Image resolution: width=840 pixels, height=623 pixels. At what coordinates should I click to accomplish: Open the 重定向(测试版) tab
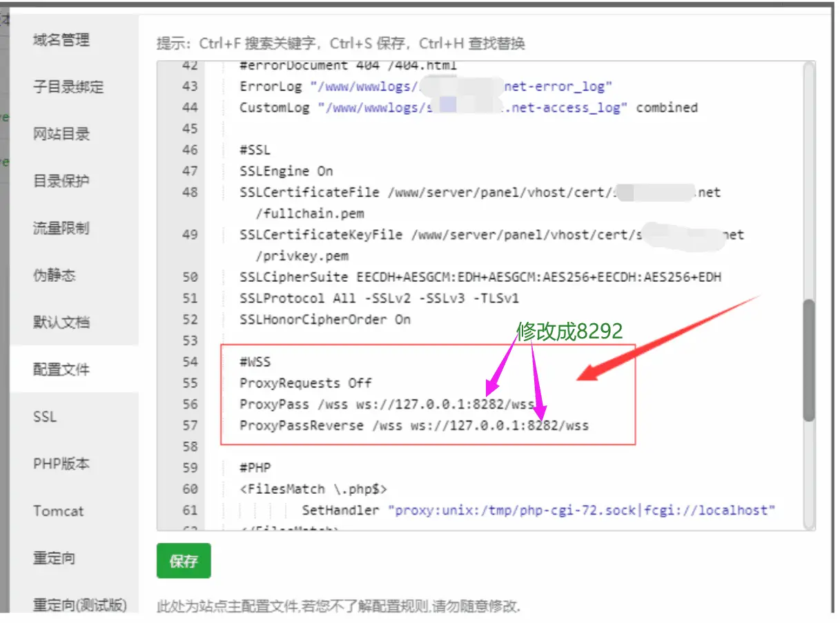[79, 605]
